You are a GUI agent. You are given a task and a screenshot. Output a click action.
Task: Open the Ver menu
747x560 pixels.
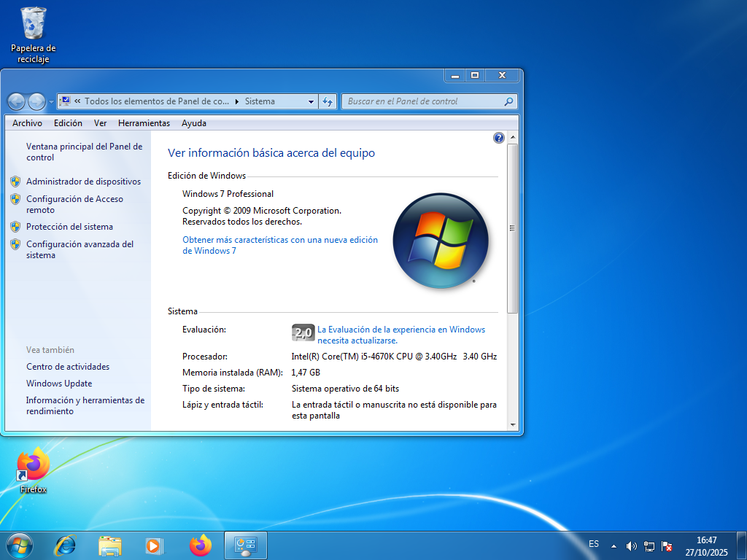coord(100,123)
